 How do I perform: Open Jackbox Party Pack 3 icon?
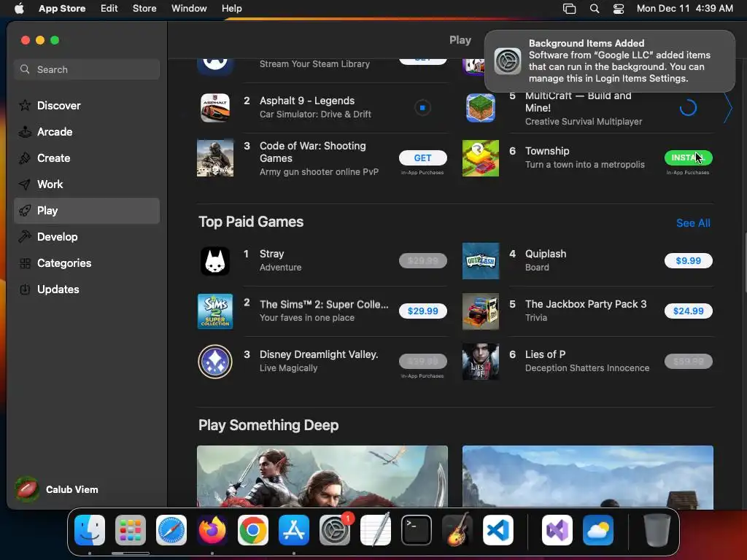(x=480, y=311)
